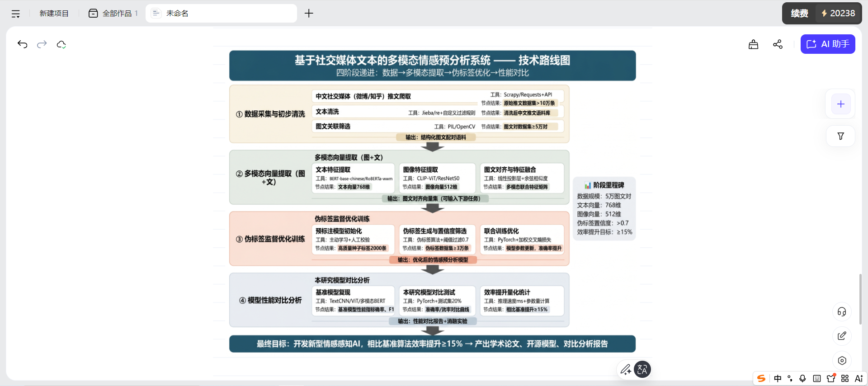Check cloud sync status icon

click(x=61, y=44)
